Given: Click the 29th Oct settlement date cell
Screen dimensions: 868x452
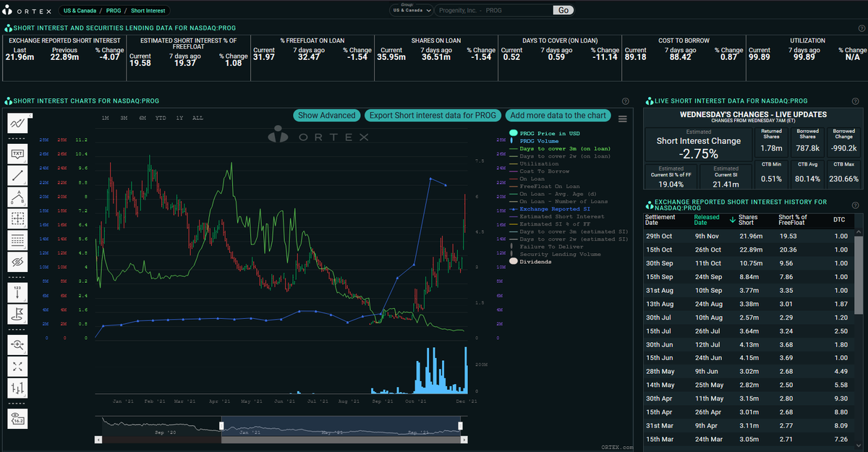Looking at the screenshot, I should [660, 236].
